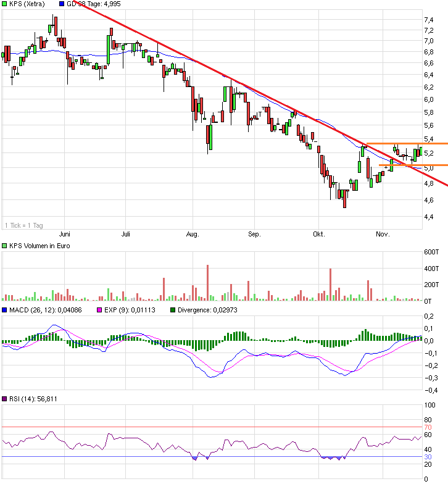Image resolution: width=448 pixels, height=484 pixels.
Task: Select 'Divergence: 0,02973' text
Action: 207,310
